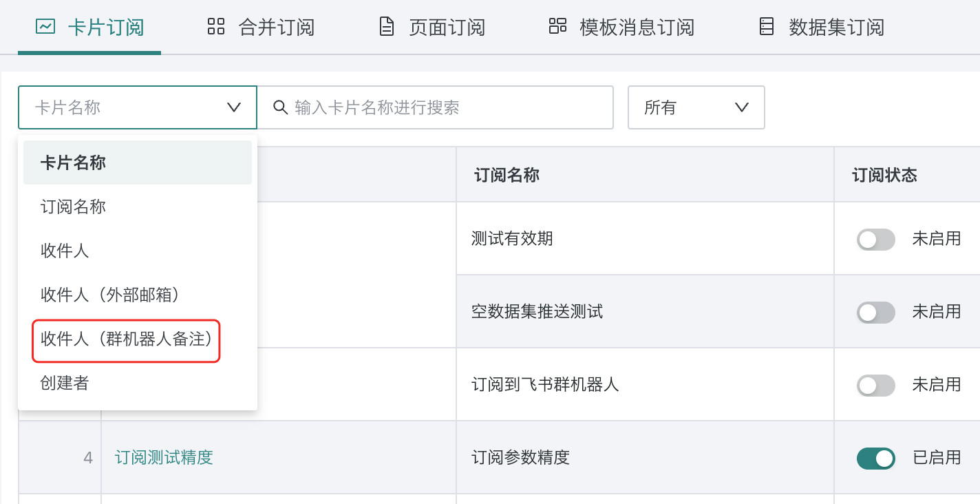Select 创建者 option in dropdown

coord(65,384)
